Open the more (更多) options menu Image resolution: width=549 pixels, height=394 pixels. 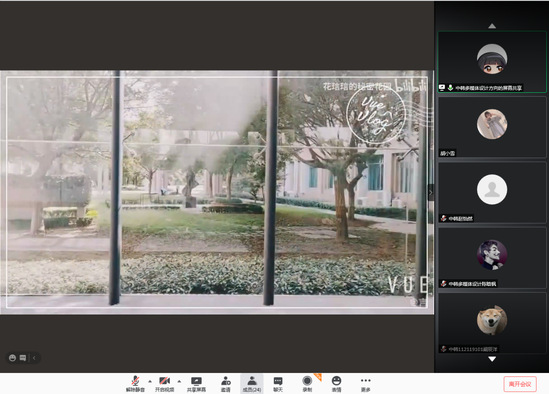366,384
